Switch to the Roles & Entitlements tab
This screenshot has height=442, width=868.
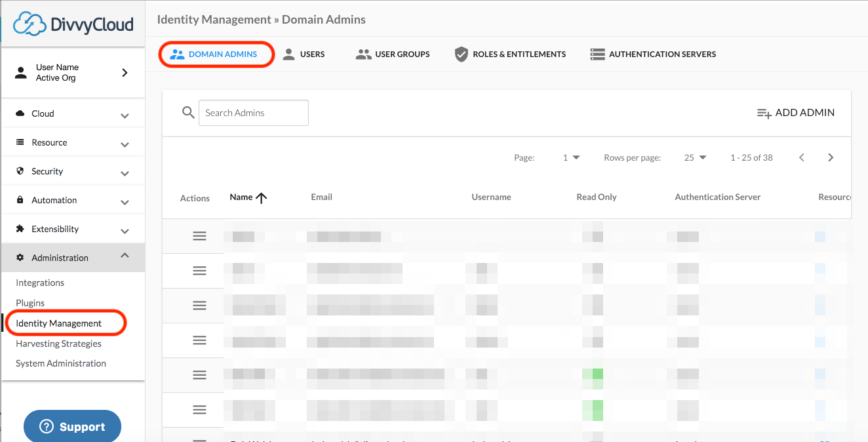510,54
